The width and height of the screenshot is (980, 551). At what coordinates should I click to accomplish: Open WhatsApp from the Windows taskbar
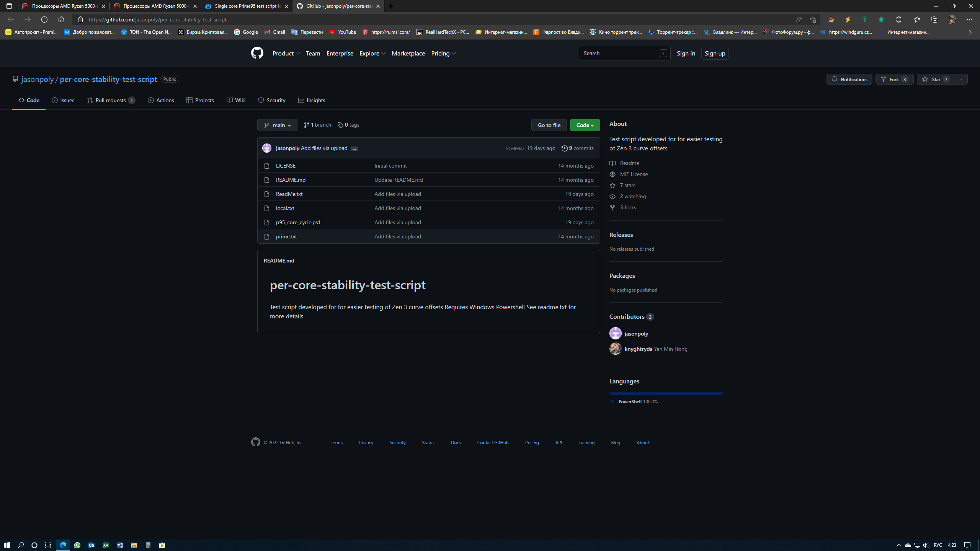point(77,545)
